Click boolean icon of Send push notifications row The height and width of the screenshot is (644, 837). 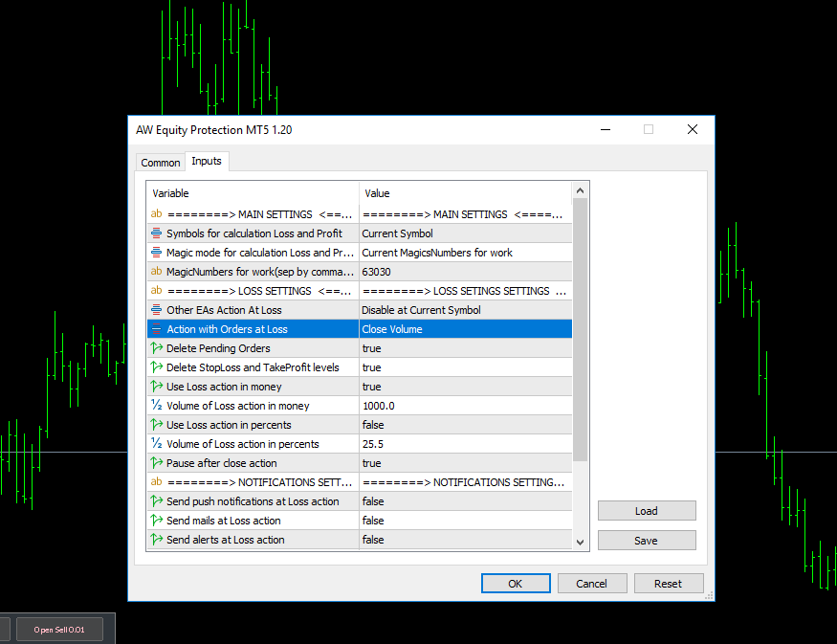(157, 500)
